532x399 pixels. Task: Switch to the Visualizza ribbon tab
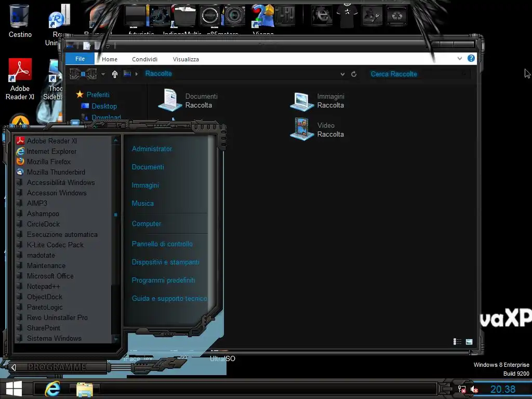tap(185, 59)
